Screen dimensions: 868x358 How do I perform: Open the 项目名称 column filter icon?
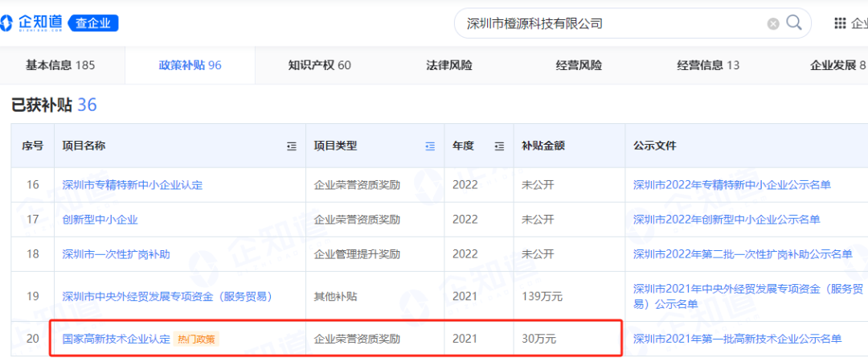[292, 146]
